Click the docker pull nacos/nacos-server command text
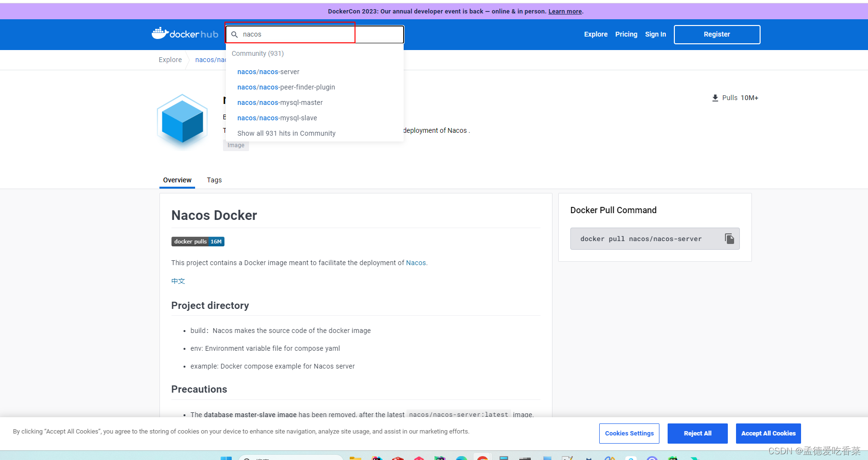Viewport: 868px width, 460px height. [x=641, y=239]
